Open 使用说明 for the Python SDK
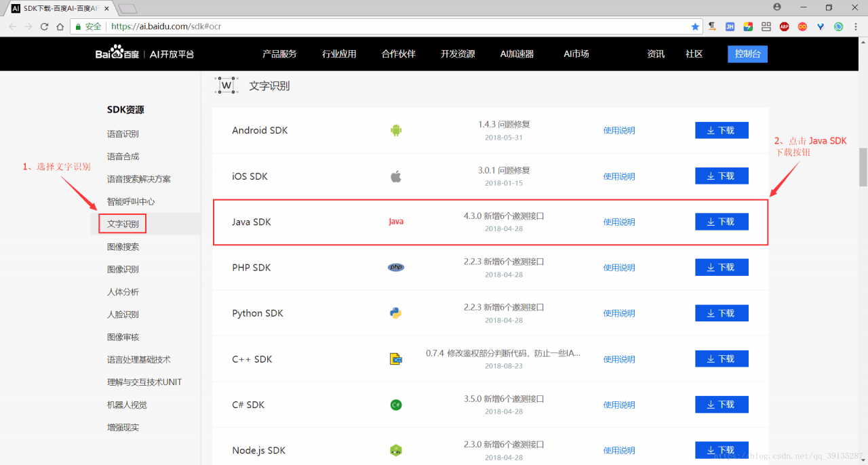The image size is (868, 465). coord(619,313)
